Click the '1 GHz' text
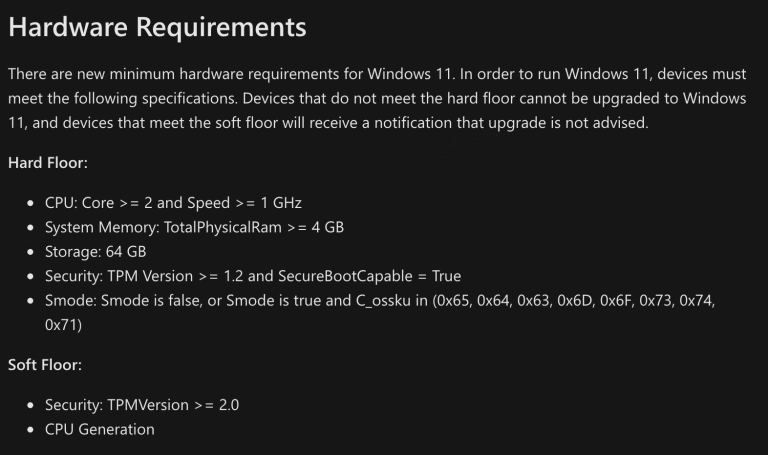The image size is (768, 455). [281, 203]
